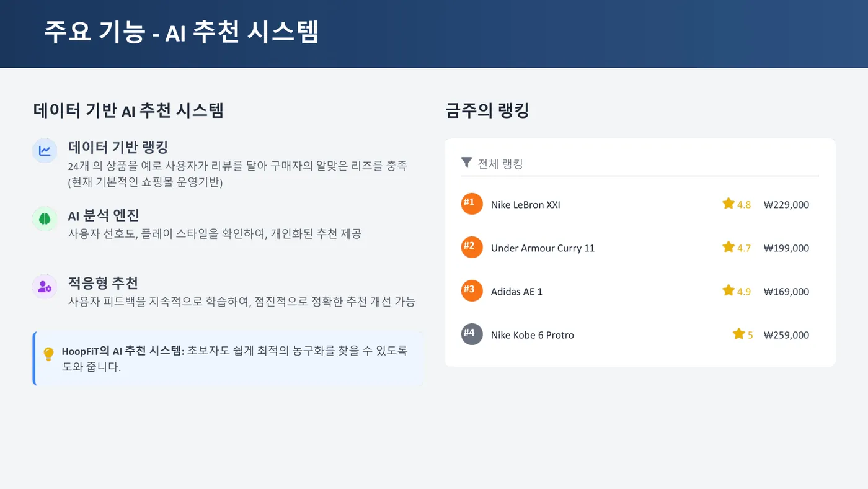
Task: Click the ₩199,000 price
Action: (786, 248)
